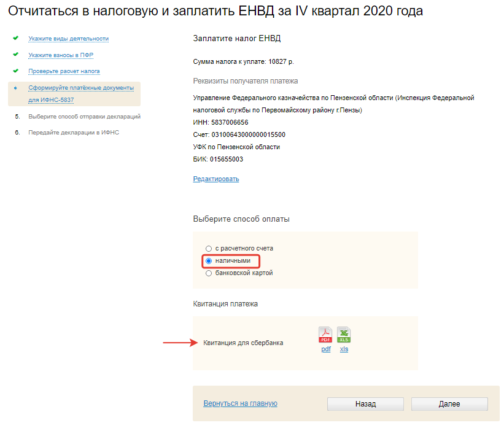Go to step 'Укажите взносы в ПФР'
This screenshot has width=504, height=428.
pyautogui.click(x=61, y=55)
